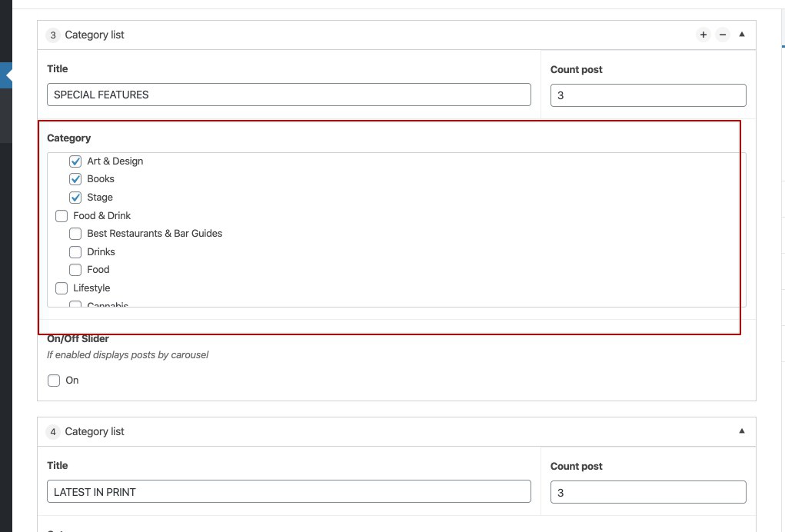Collapse the third Category list panel
Image resolution: width=785 pixels, height=532 pixels.
pyautogui.click(x=742, y=35)
